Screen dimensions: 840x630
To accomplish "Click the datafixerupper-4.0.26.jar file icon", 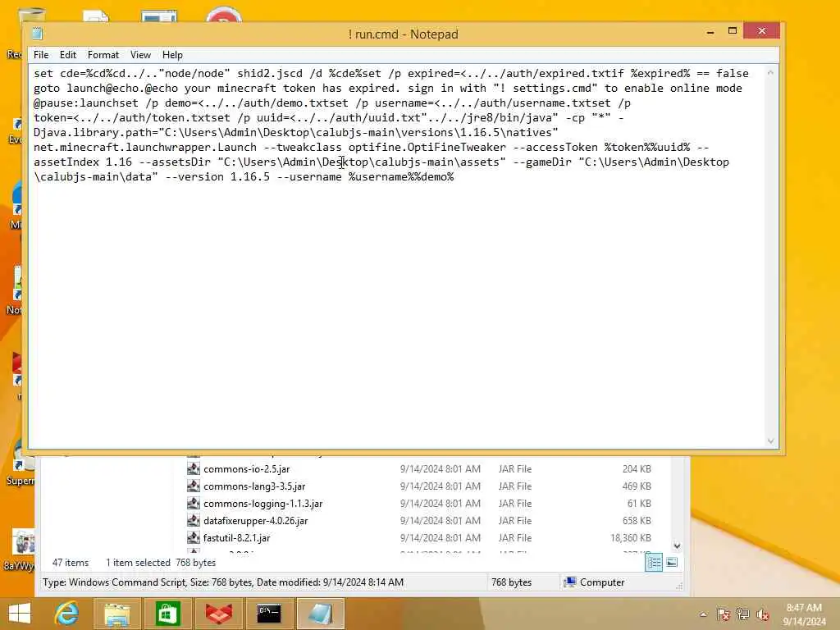I will coord(194,520).
